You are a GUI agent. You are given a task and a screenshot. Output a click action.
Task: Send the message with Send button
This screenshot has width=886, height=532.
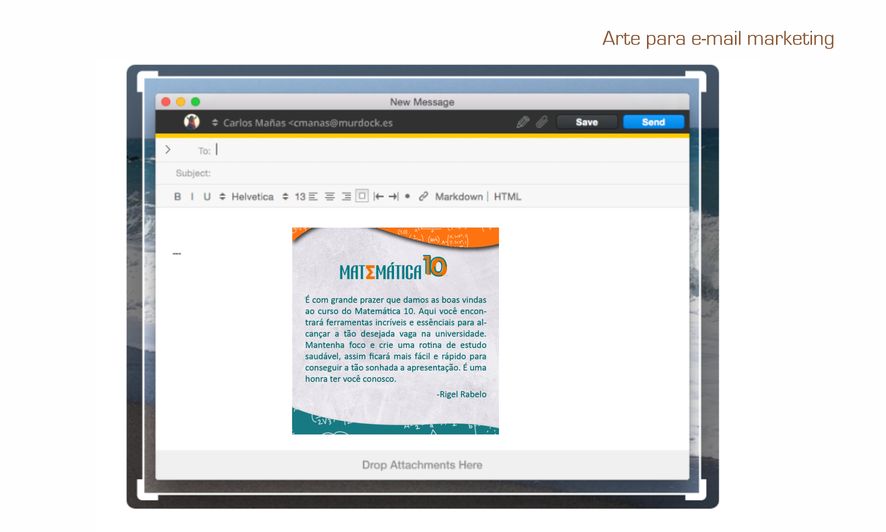(x=653, y=122)
